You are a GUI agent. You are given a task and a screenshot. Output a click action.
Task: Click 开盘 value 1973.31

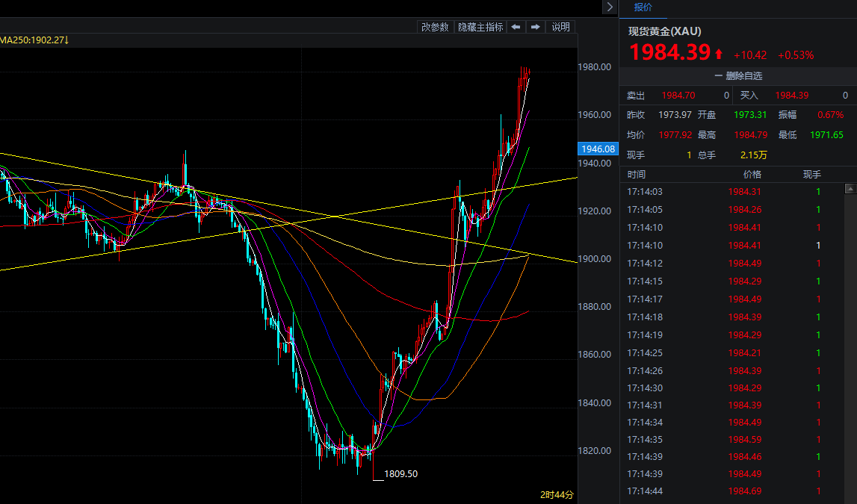750,115
